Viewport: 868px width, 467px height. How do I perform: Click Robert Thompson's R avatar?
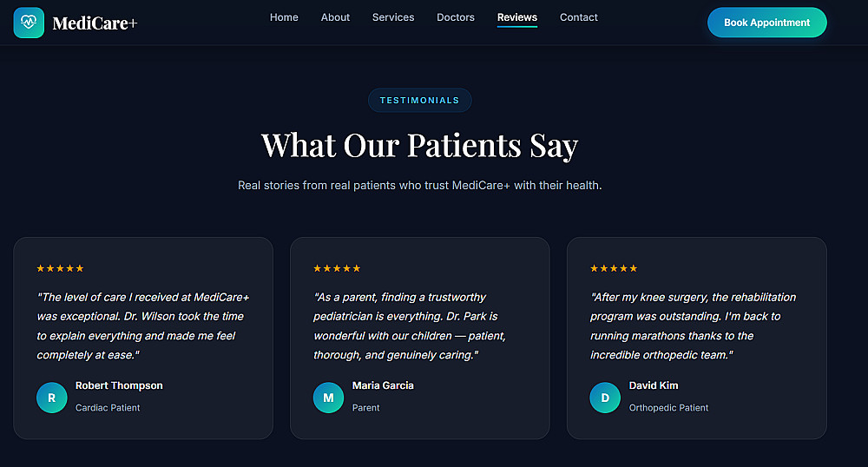[x=52, y=398]
